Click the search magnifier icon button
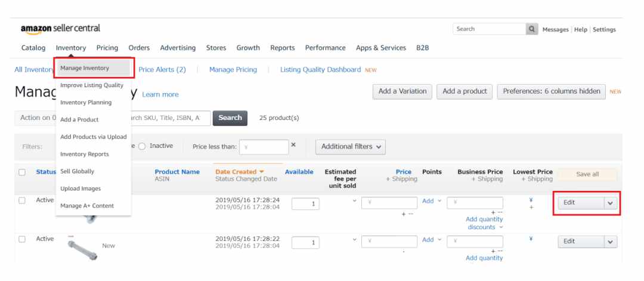 (532, 29)
